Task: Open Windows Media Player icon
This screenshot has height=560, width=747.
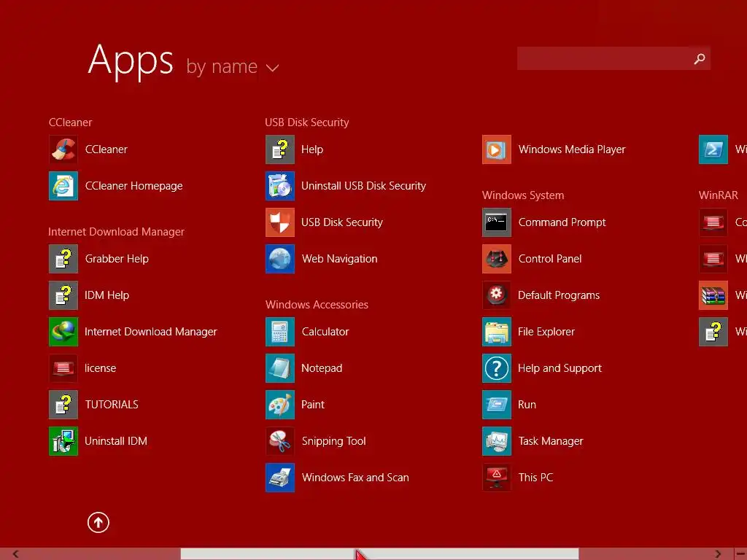Action: click(497, 149)
